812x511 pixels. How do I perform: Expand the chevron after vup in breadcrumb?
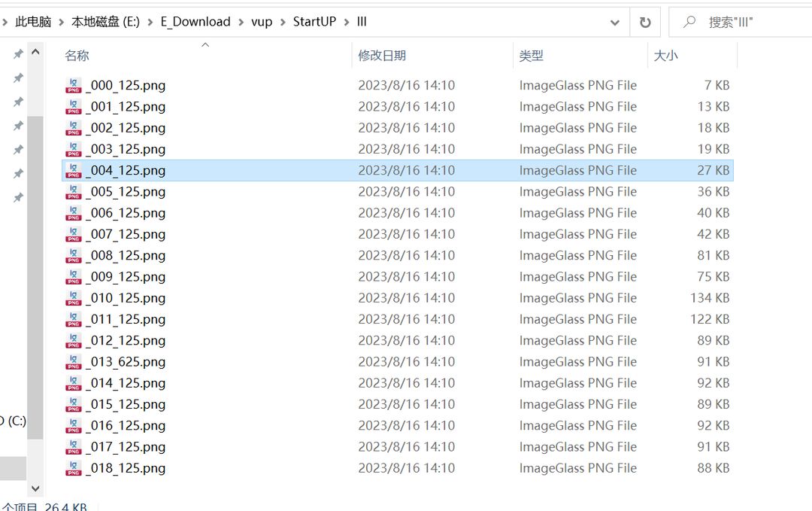click(283, 23)
